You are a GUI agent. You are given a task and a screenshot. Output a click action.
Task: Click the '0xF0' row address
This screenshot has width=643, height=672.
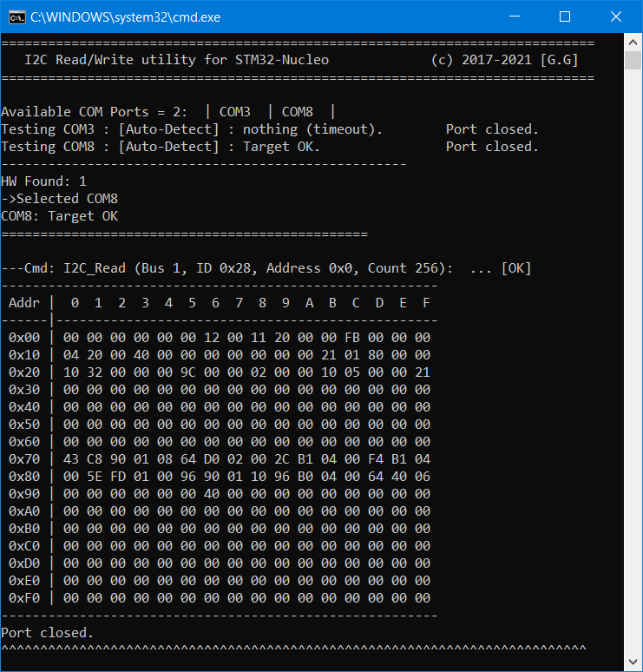(24, 598)
